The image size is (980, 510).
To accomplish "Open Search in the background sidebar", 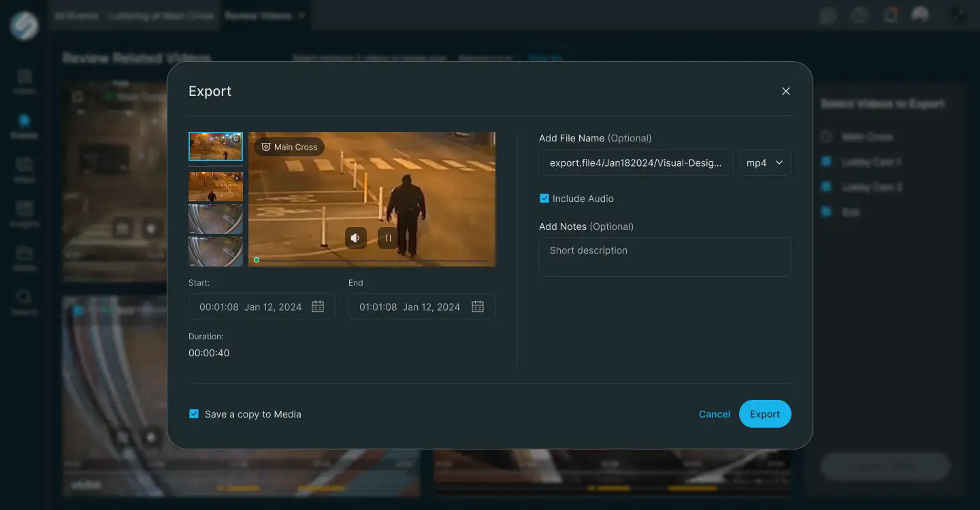I will (24, 303).
